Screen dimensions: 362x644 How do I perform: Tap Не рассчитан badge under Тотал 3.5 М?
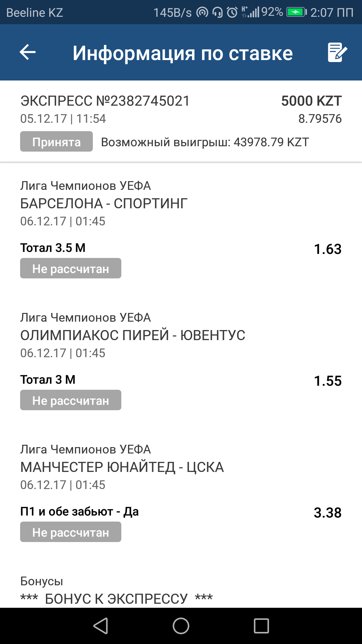pyautogui.click(x=70, y=268)
